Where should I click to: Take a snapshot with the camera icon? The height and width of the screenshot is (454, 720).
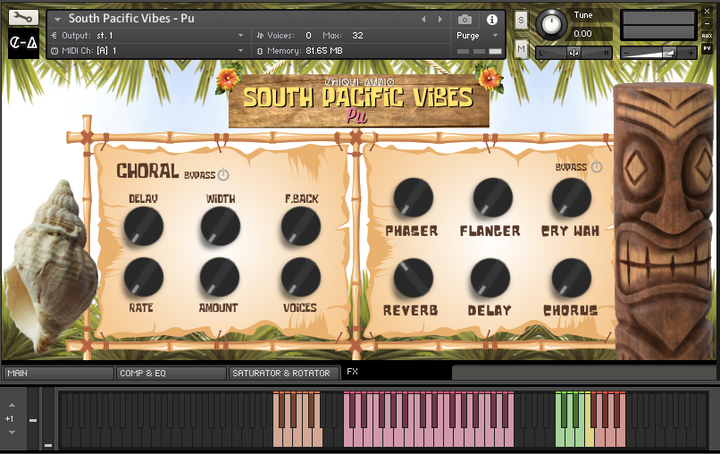tap(465, 19)
